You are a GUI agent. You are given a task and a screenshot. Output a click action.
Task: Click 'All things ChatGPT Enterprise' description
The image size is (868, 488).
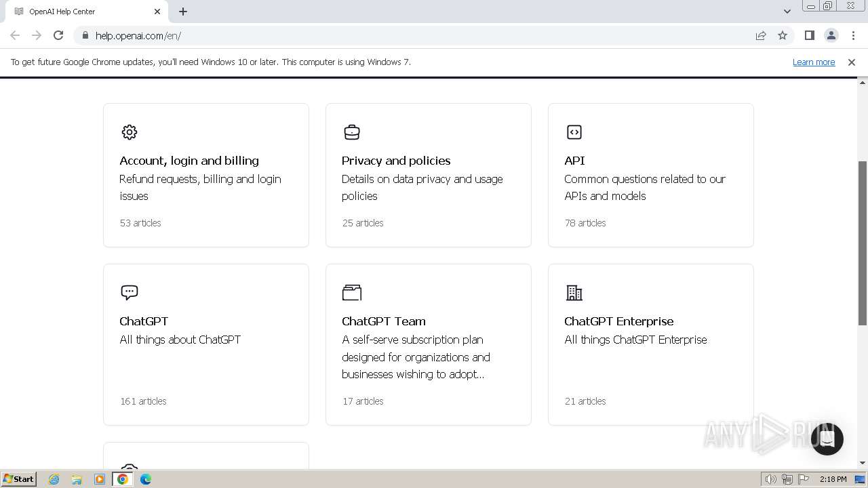635,340
